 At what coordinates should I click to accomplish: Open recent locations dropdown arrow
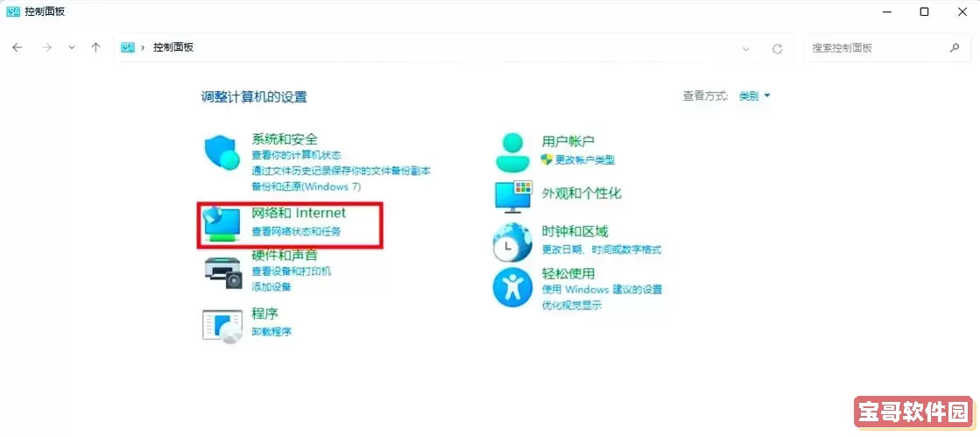point(72,47)
